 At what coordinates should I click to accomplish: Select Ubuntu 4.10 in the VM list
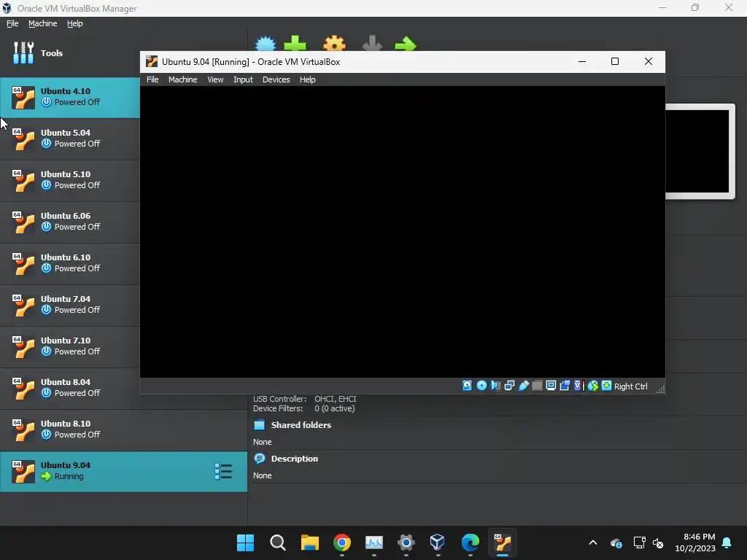[x=69, y=97]
